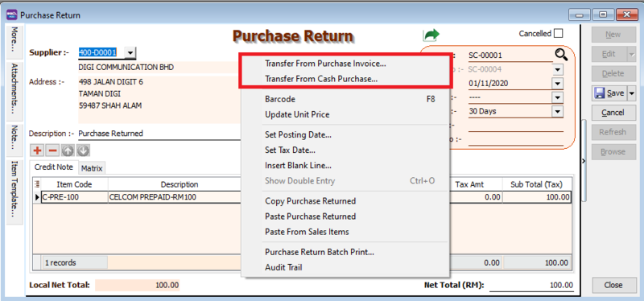
Task: Open the More side tab
Action: tap(14, 41)
